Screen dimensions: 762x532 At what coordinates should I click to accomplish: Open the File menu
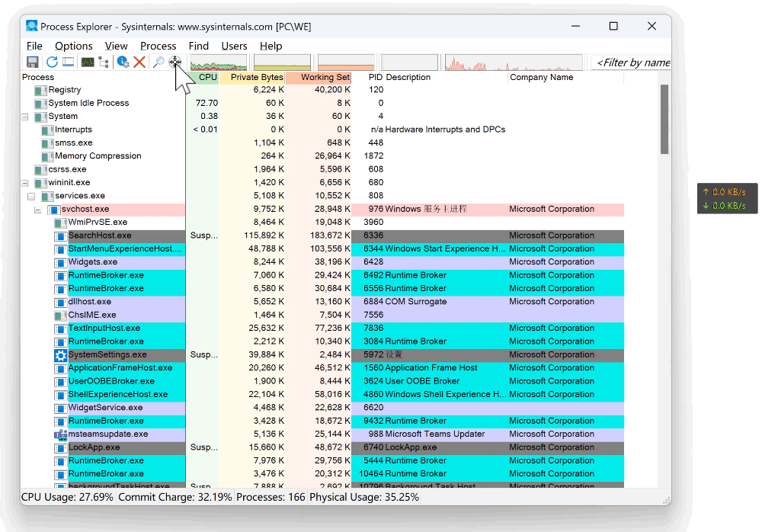pyautogui.click(x=34, y=46)
